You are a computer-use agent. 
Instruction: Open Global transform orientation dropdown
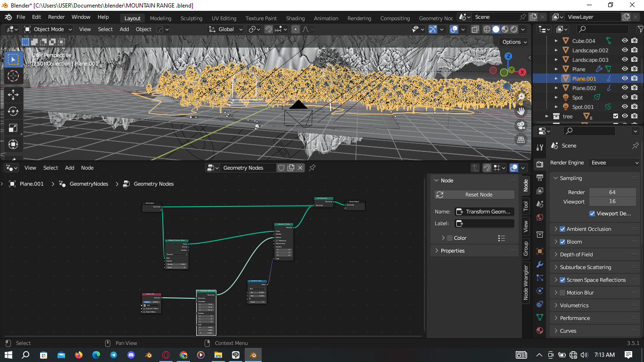click(x=226, y=29)
